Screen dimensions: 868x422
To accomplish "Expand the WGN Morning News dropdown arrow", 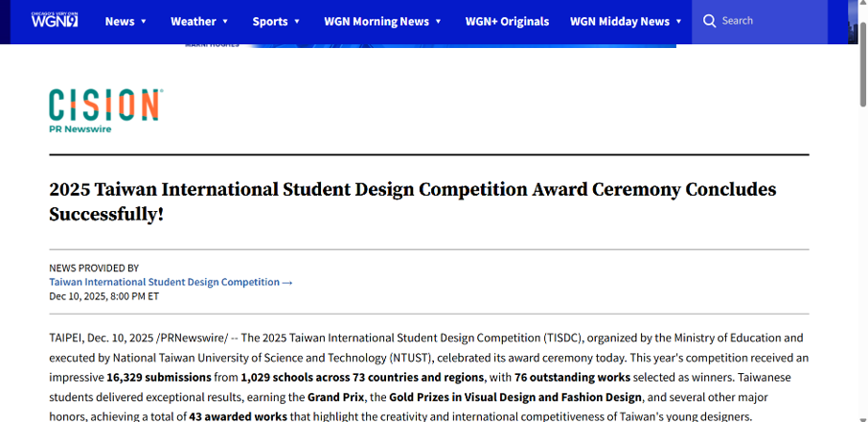I will click(x=438, y=21).
